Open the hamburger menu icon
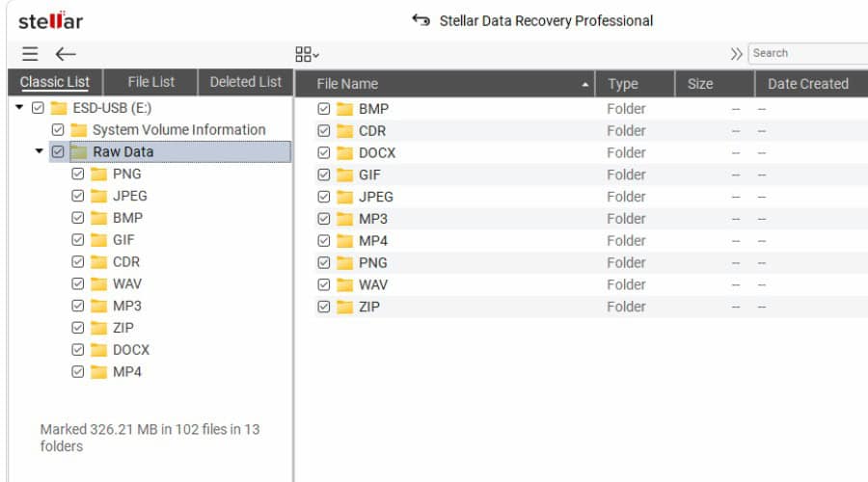This screenshot has height=482, width=868. point(30,54)
